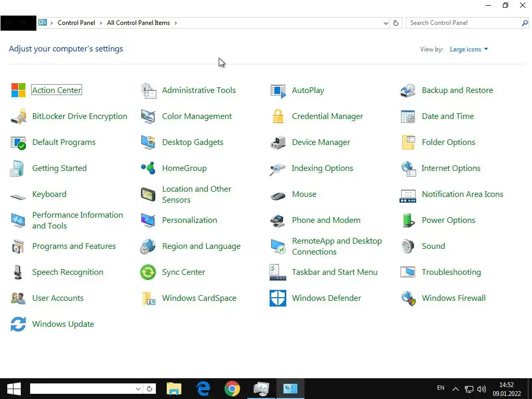Click the User Accounts icon
This screenshot has width=532, height=399.
click(x=18, y=298)
